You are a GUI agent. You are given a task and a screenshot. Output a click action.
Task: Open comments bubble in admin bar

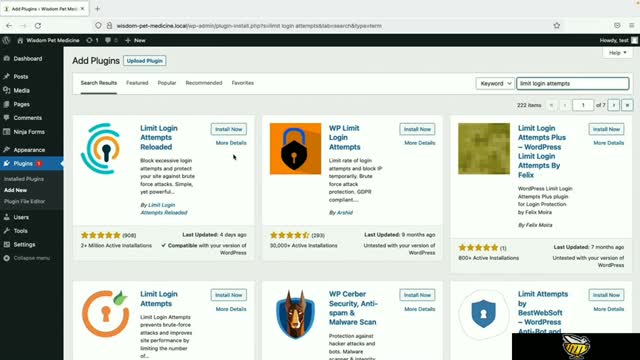(x=111, y=40)
